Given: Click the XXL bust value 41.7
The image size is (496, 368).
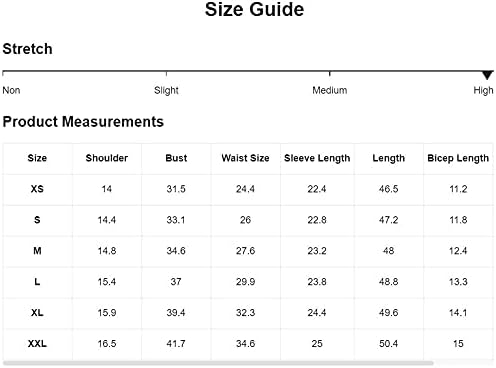Looking at the screenshot, I should point(176,344).
